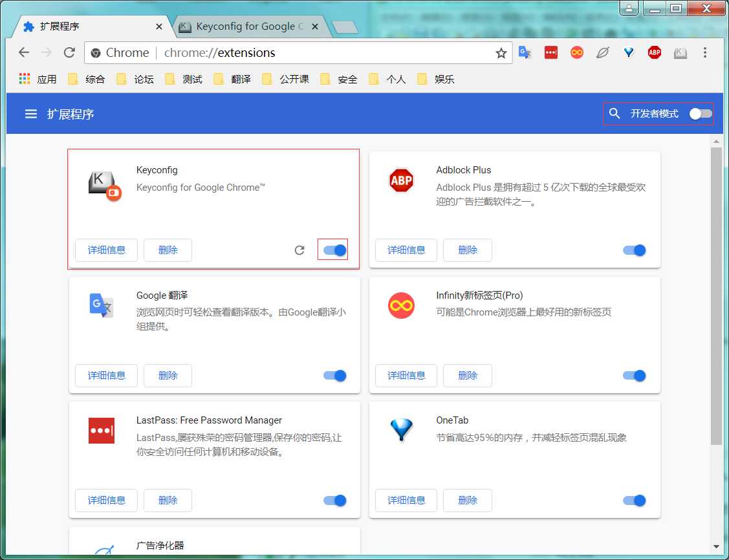
Task: Click 删除 to remove Keyconfig
Action: tap(168, 250)
